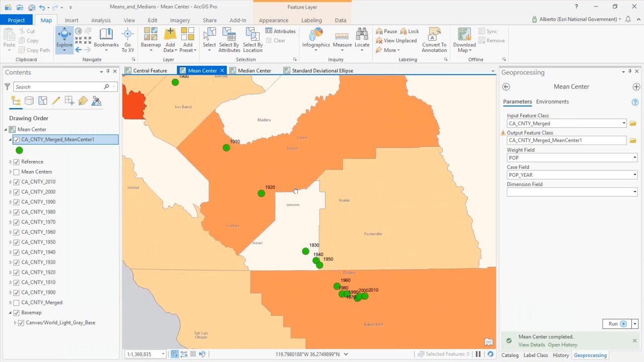The width and height of the screenshot is (644, 362).
Task: Click the Open History link
Action: (x=562, y=345)
